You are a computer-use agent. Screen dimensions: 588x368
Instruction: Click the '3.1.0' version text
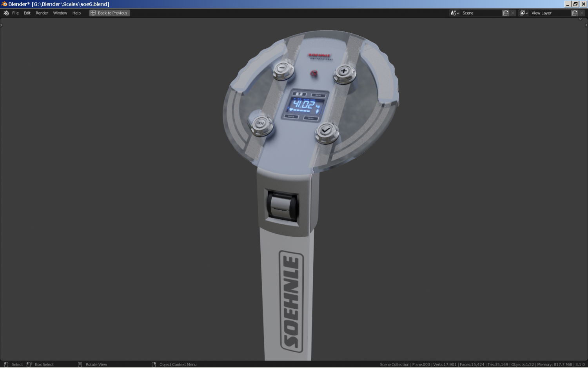coord(580,364)
